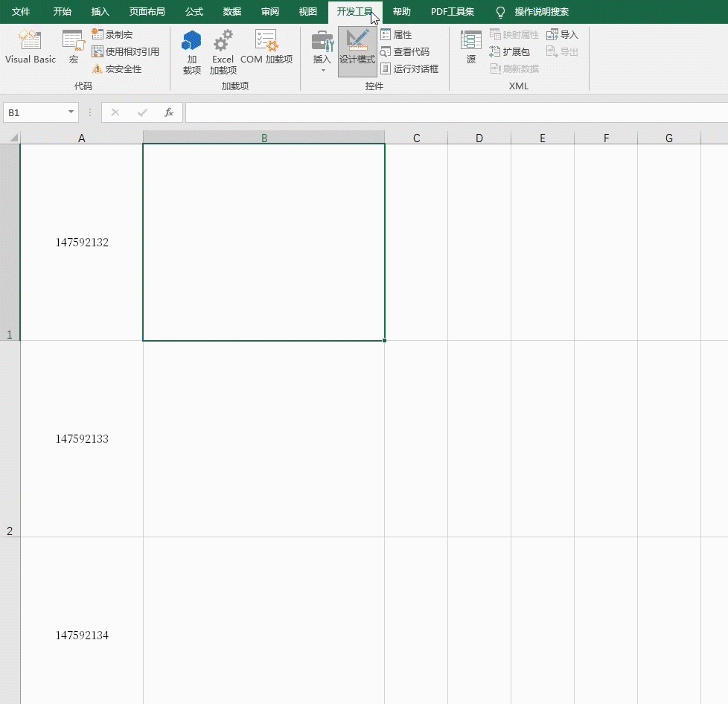
Task: Click the Insert Function fx button
Action: pyautogui.click(x=168, y=112)
